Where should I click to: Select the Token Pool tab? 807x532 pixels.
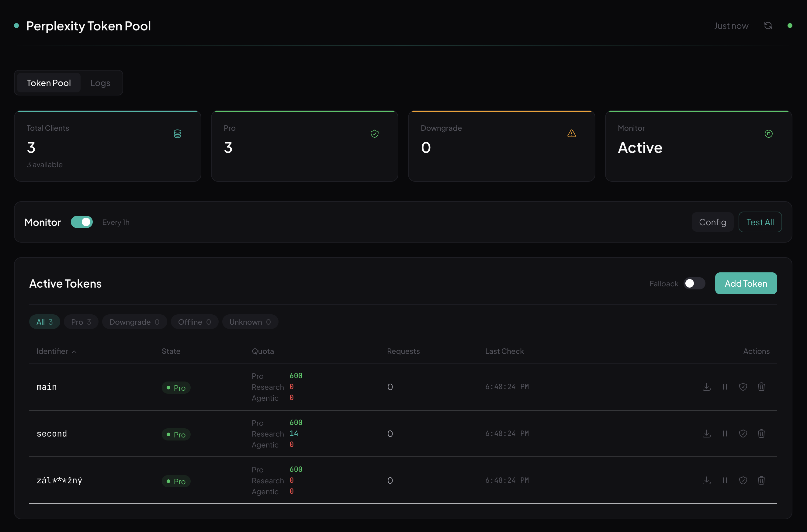click(49, 82)
